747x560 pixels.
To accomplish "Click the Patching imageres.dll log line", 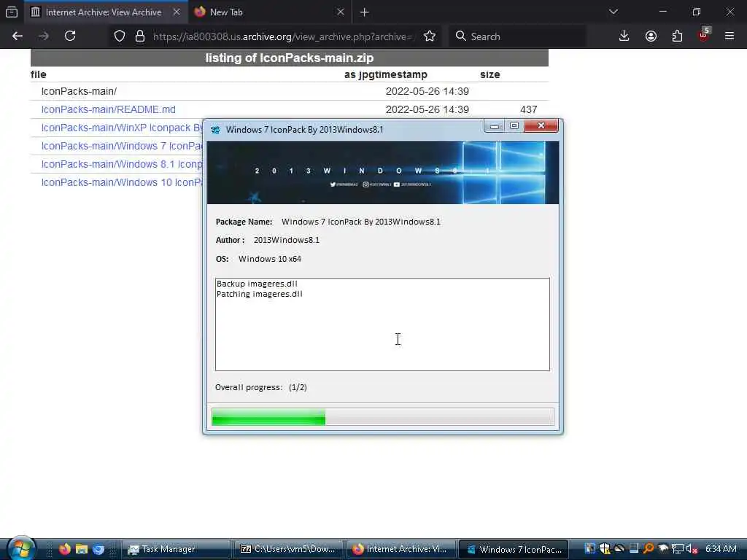I will pos(259,295).
